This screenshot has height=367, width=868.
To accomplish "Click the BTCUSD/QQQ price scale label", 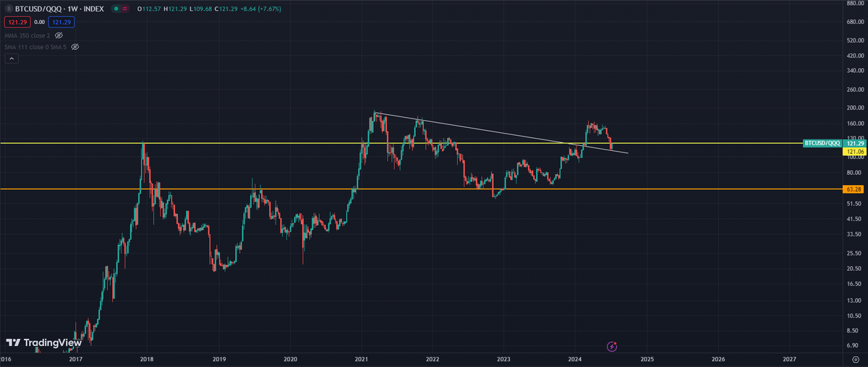I will point(824,143).
